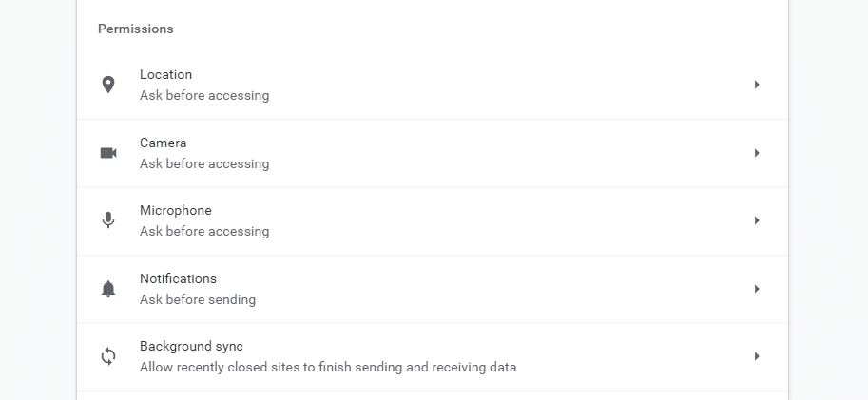This screenshot has width=868, height=400.
Task: Open the Camera settings label
Action: [x=164, y=143]
